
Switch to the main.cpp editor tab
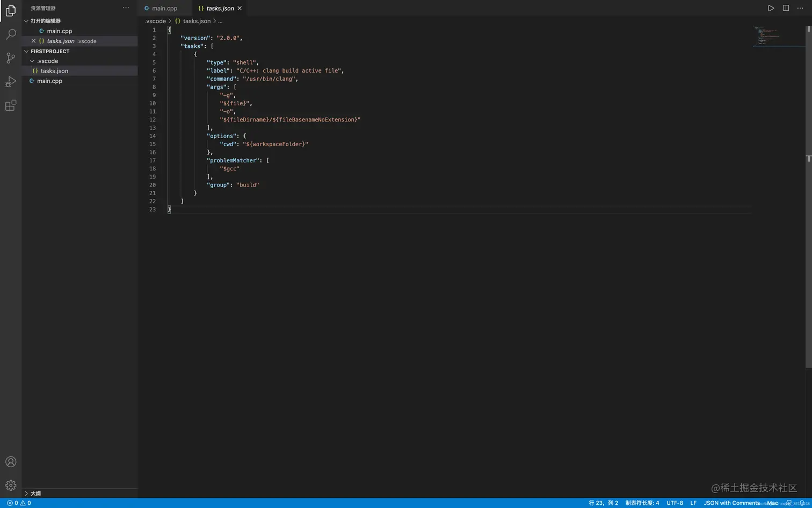tap(164, 8)
